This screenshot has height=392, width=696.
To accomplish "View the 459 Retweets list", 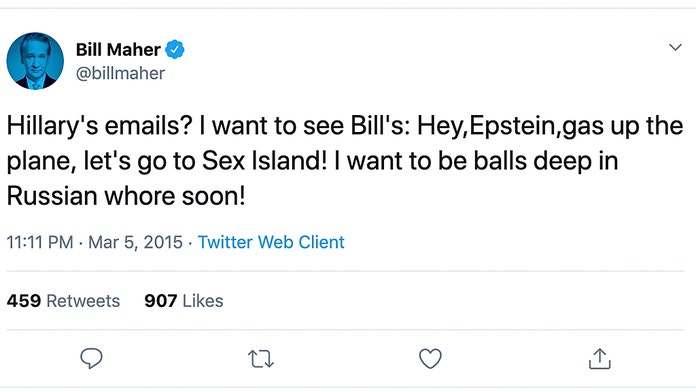I will (63, 301).
